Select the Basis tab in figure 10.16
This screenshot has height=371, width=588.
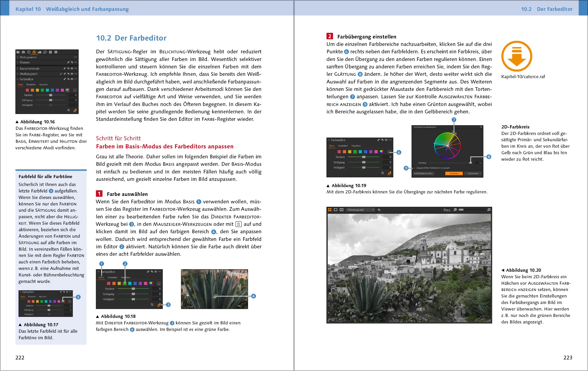coord(20,84)
